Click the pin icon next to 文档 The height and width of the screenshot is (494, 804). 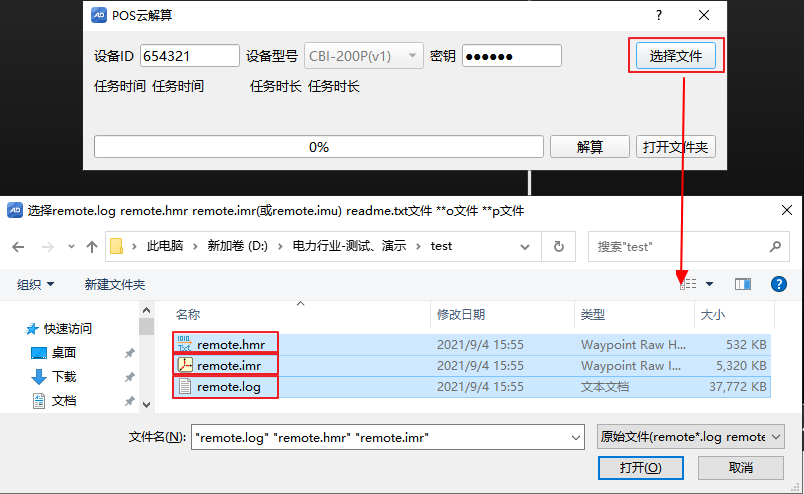pyautogui.click(x=130, y=401)
